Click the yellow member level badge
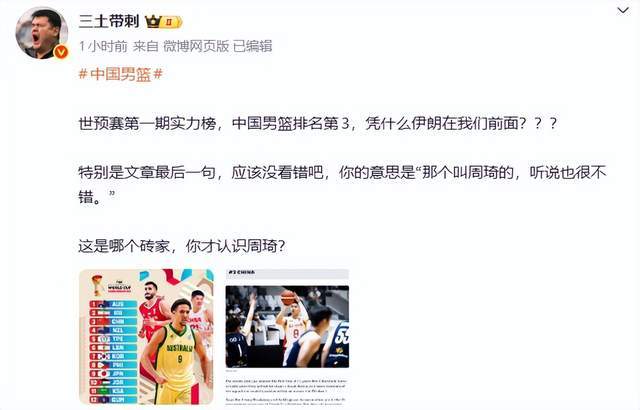 coord(171,22)
